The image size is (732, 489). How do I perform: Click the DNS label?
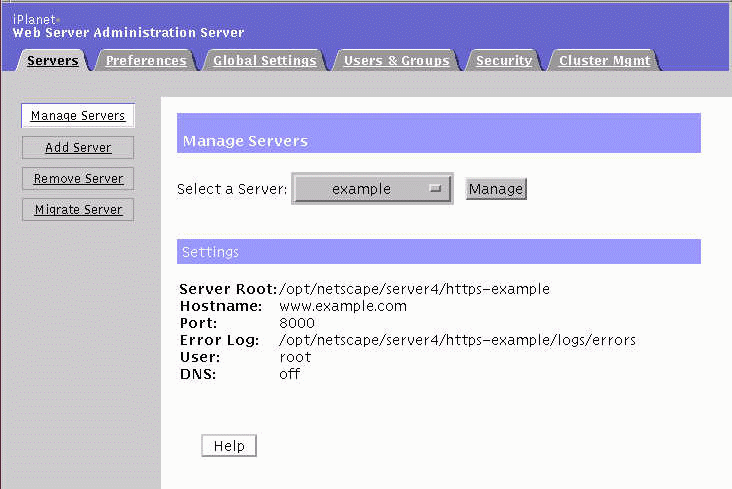click(198, 374)
